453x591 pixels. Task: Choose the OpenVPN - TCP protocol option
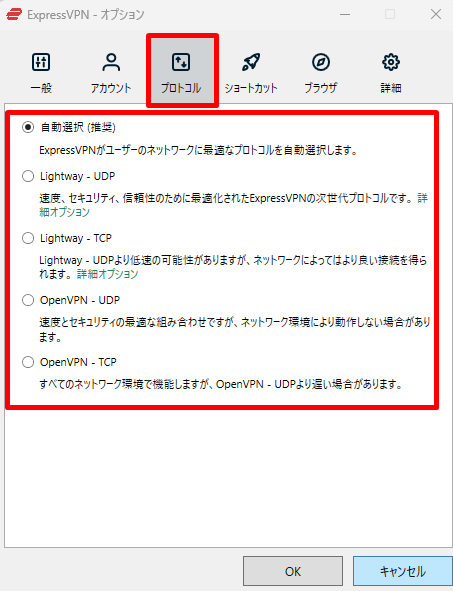[28, 362]
